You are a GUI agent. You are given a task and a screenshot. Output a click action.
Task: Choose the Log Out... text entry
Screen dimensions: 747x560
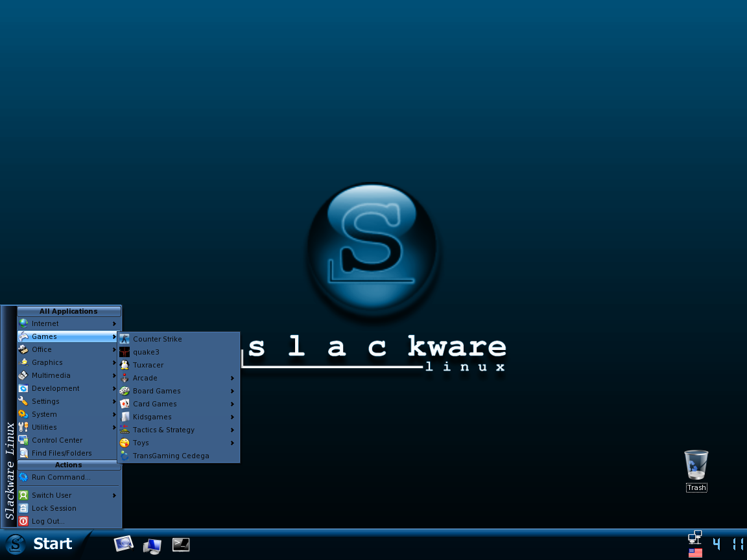click(48, 521)
